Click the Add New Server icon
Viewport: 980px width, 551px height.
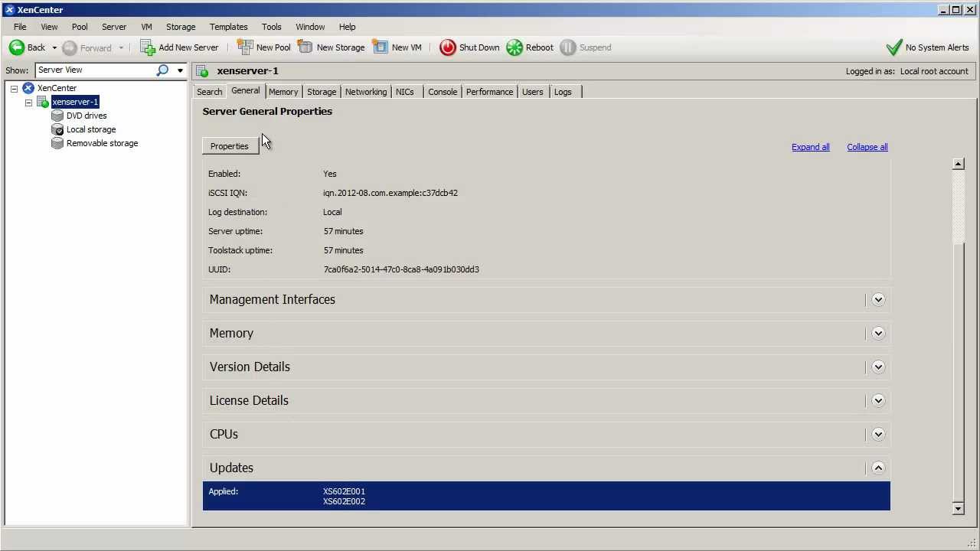pyautogui.click(x=148, y=47)
